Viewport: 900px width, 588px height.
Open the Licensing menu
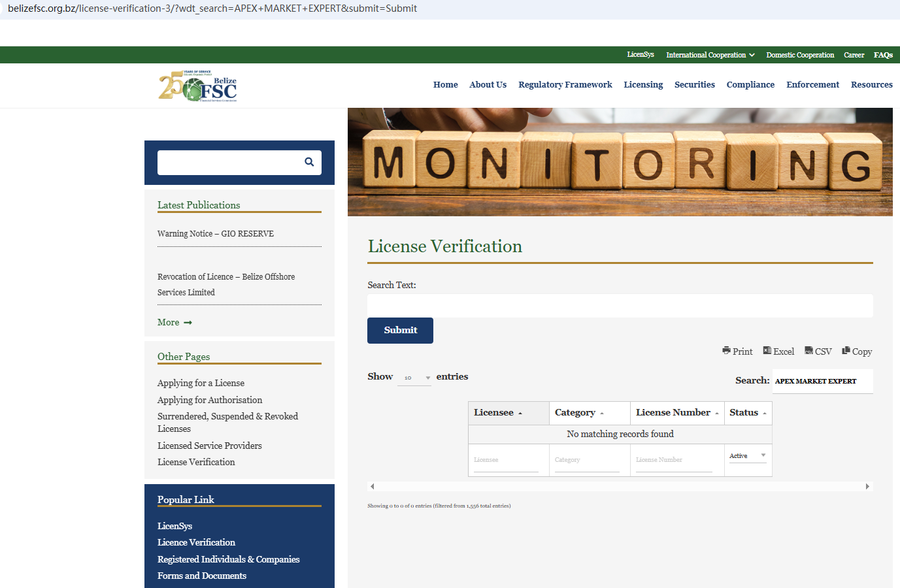click(x=643, y=85)
